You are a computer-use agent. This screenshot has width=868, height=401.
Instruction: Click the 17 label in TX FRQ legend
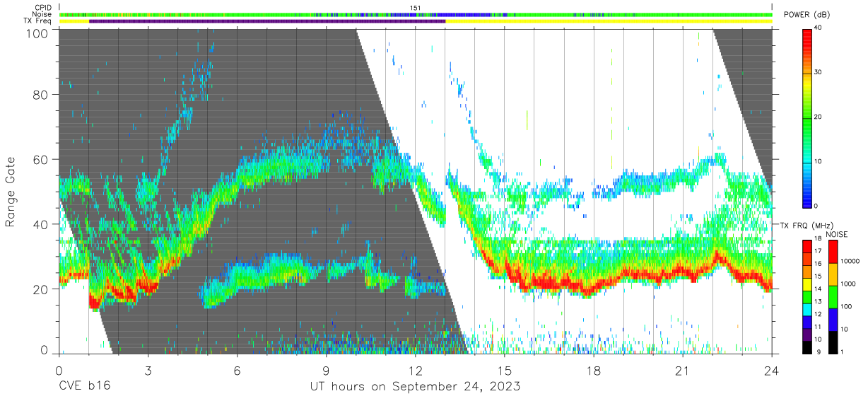[819, 251]
